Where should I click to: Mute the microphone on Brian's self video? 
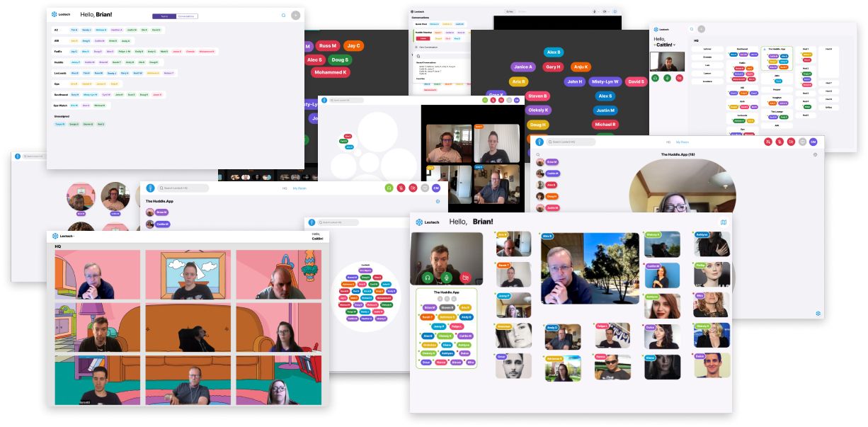[447, 277]
